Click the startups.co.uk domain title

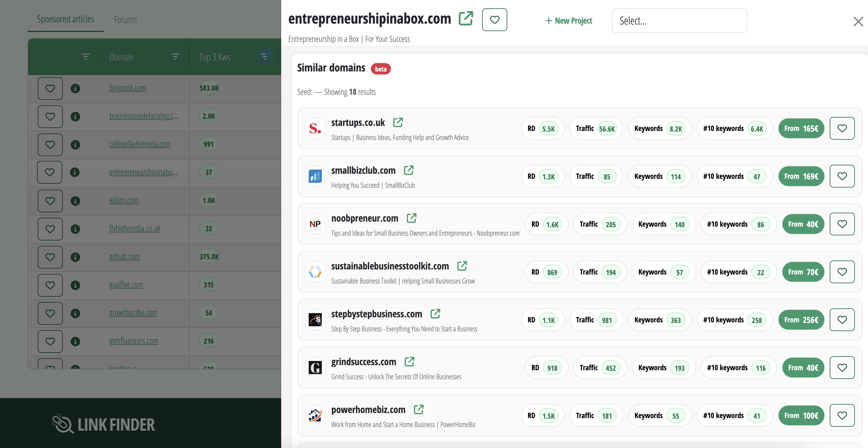358,123
